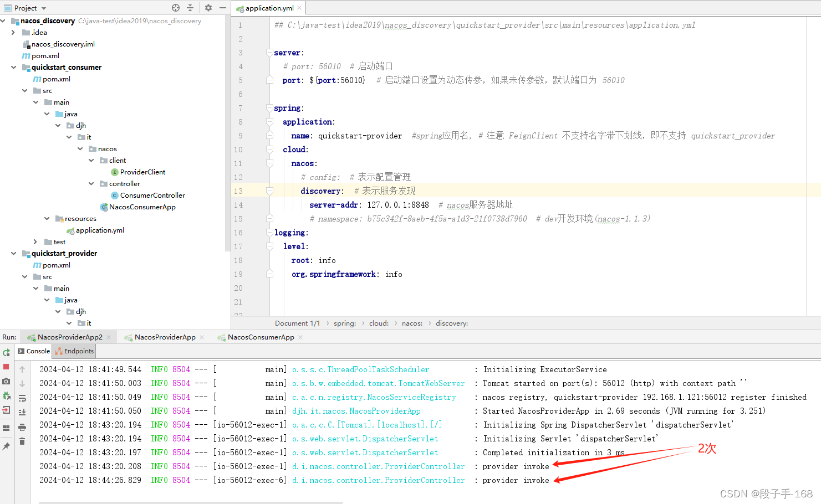The width and height of the screenshot is (821, 504).
Task: Close the NacosConsumerApp run tab
Action: (300, 337)
